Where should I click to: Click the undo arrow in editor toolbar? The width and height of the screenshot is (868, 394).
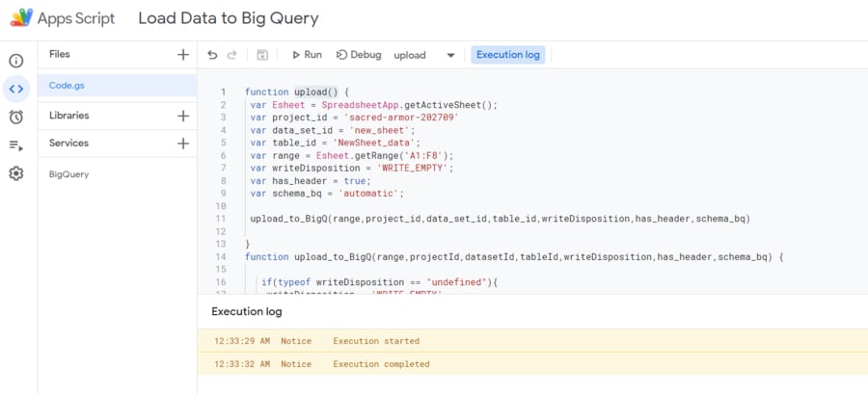click(212, 55)
